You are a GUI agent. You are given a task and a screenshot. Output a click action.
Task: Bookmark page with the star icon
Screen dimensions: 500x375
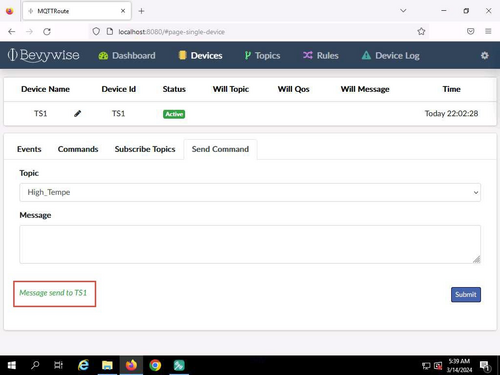point(421,32)
